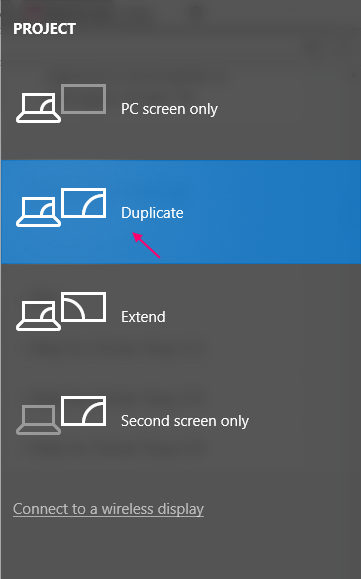Click the Second screen only monitor icon
This screenshot has width=361, height=579.
point(83,411)
